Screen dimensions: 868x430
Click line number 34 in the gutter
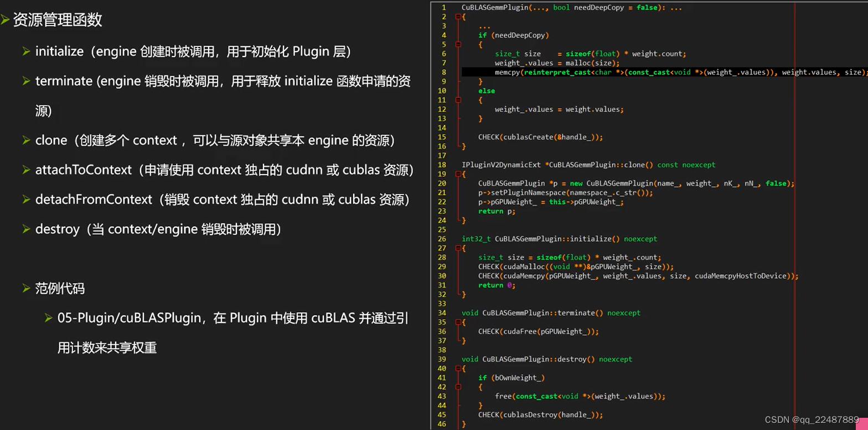(442, 313)
